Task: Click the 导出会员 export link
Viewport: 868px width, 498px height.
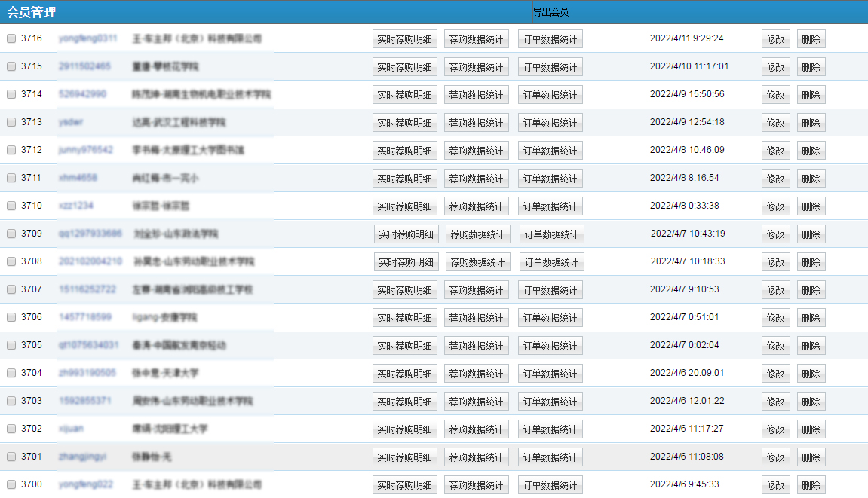Action: 551,12
